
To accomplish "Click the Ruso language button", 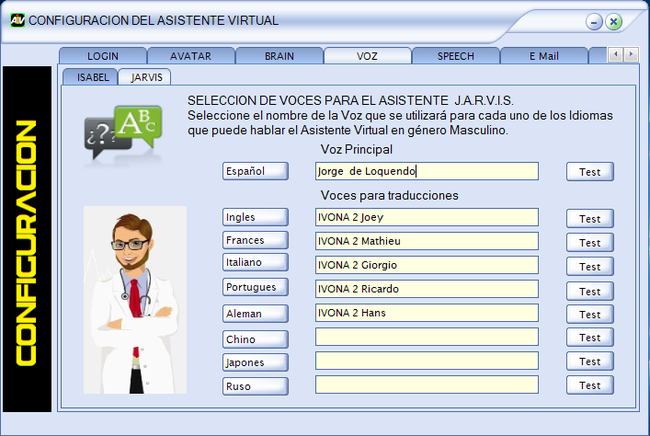I will tap(255, 386).
